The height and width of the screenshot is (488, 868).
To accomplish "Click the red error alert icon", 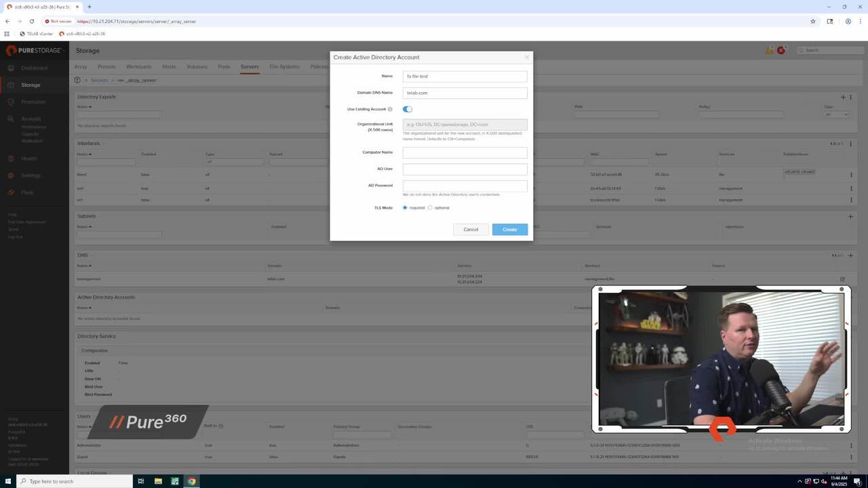I will pos(781,50).
